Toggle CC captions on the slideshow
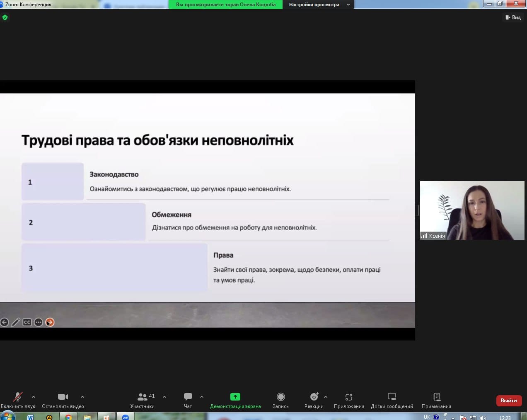The image size is (527, 420). (x=27, y=322)
